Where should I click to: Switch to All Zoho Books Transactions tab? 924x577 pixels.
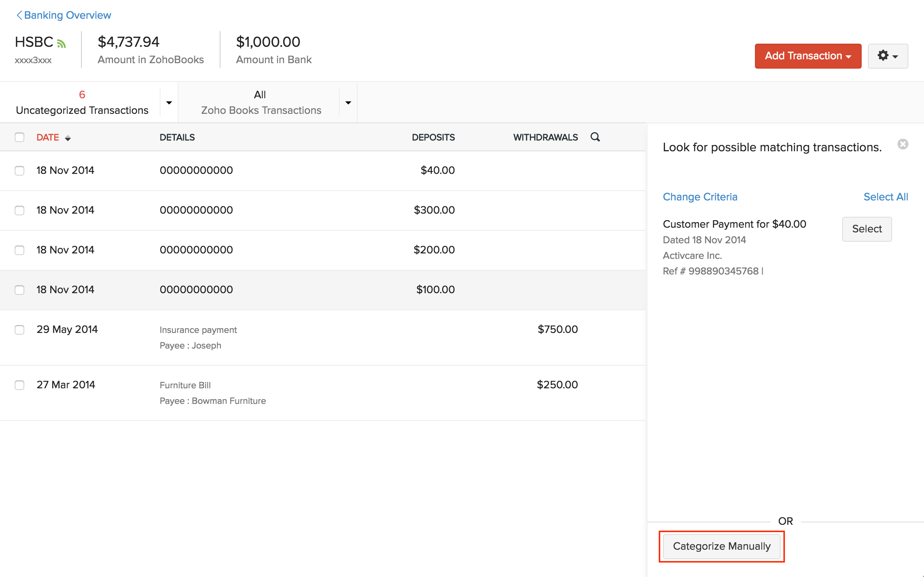point(261,103)
